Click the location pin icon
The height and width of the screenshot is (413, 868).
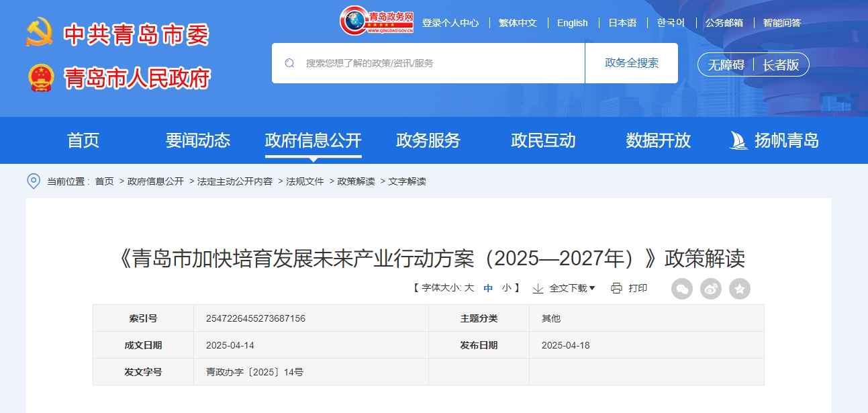pyautogui.click(x=34, y=181)
